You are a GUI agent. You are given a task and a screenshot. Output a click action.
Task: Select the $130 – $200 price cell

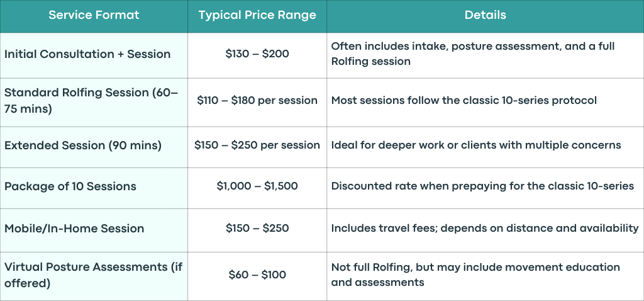tap(257, 54)
